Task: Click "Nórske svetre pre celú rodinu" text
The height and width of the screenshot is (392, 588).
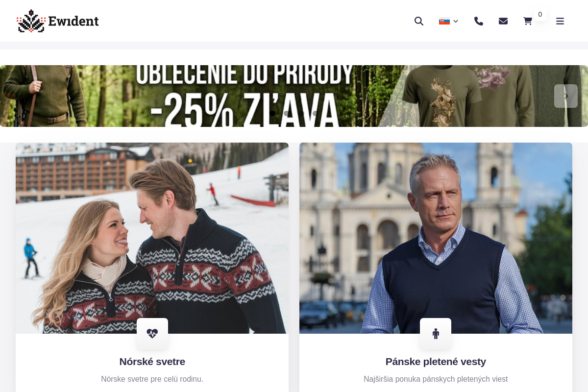Action: pyautogui.click(x=152, y=379)
